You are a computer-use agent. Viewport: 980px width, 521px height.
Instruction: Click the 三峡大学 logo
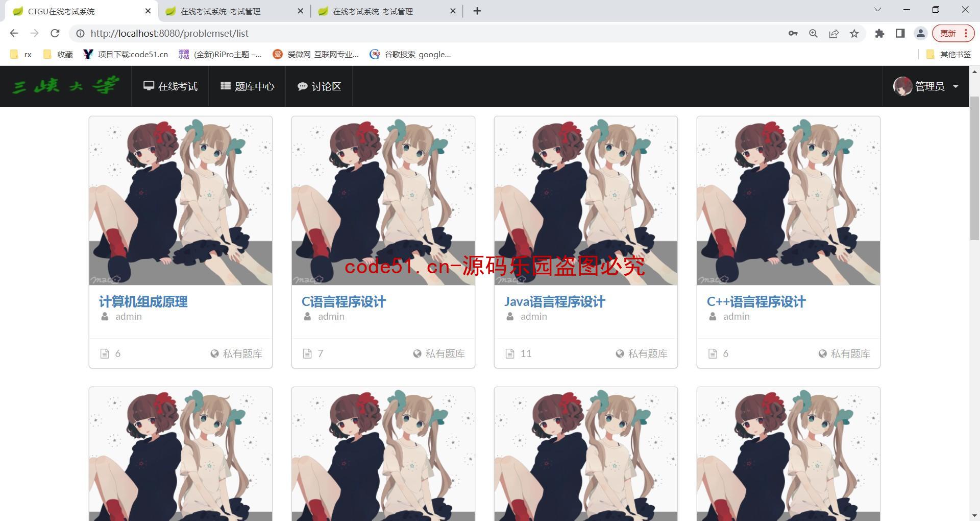click(66, 86)
